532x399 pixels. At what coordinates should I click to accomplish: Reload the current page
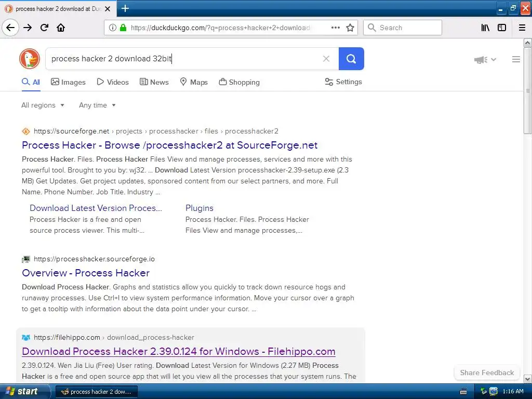[45, 28]
